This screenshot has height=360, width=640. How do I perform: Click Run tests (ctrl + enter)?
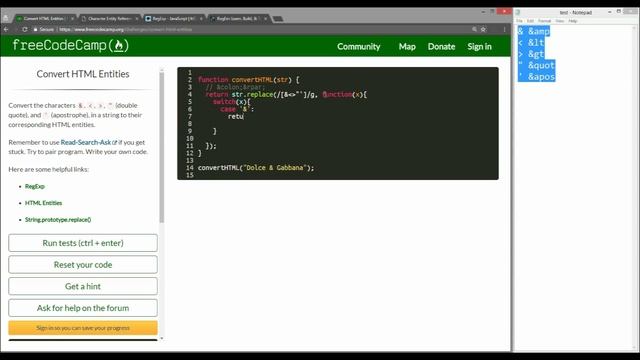pyautogui.click(x=83, y=243)
